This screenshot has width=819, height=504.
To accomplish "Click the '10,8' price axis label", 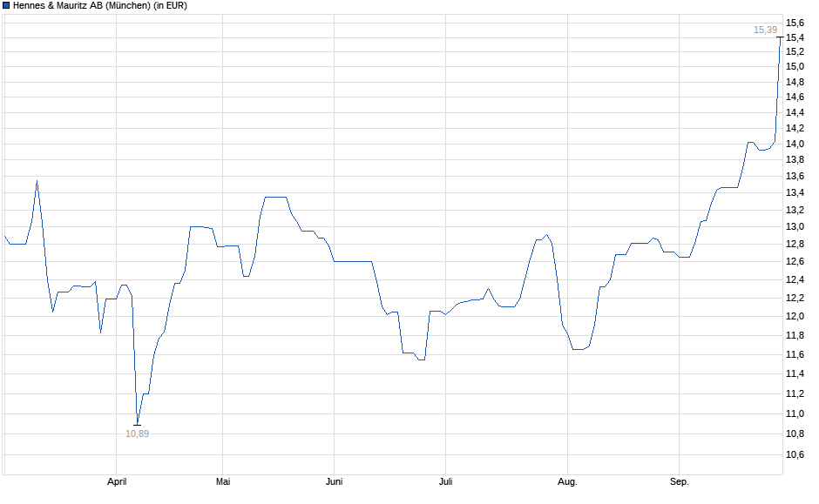I will 795,433.
